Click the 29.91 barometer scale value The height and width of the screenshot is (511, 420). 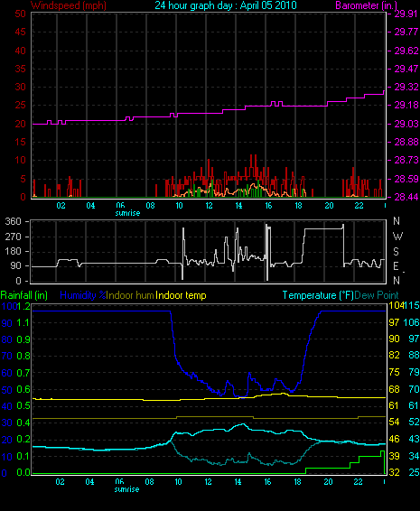click(x=406, y=14)
